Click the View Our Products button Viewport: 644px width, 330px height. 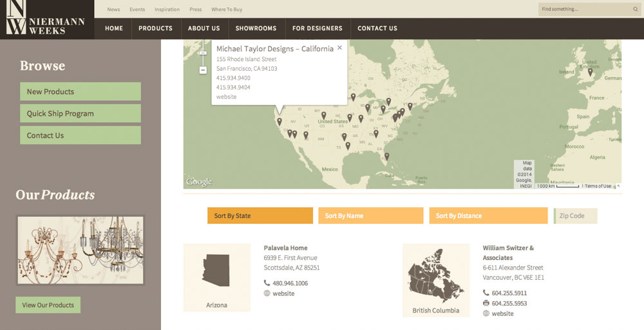pos(48,305)
